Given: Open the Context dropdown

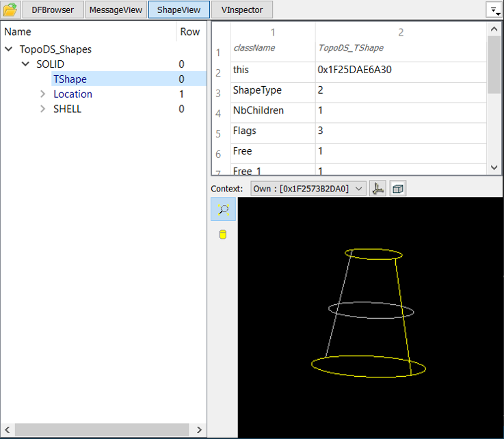Looking at the screenshot, I should click(308, 189).
